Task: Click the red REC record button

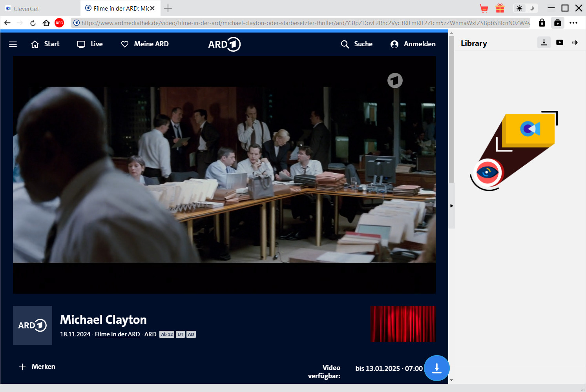Action: point(59,23)
